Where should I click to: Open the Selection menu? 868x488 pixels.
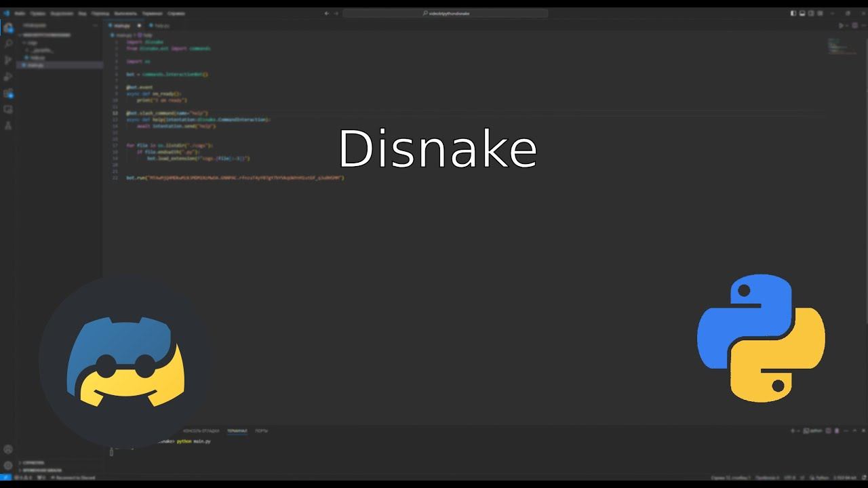tap(62, 14)
